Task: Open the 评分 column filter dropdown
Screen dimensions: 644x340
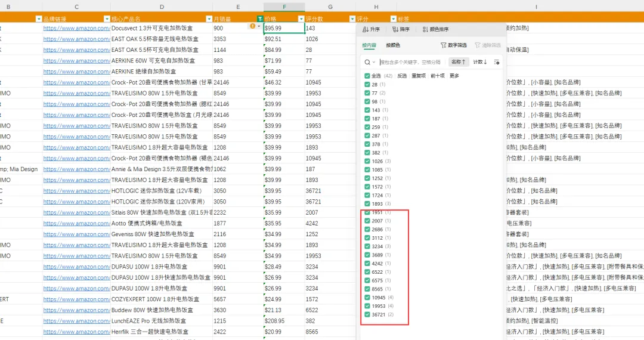Action: [x=393, y=19]
